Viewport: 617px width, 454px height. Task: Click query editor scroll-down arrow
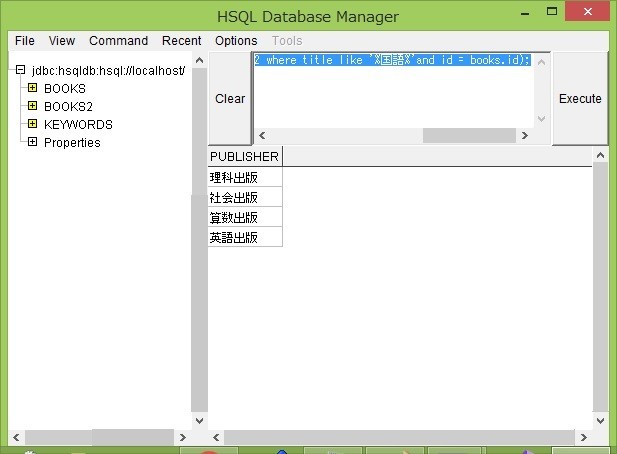coord(541,118)
